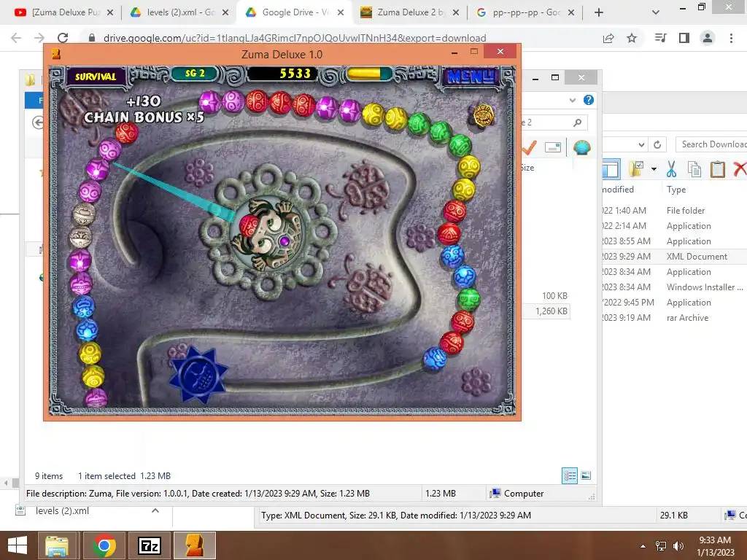Expand dropdown arrow next to properties icon

[x=654, y=169]
